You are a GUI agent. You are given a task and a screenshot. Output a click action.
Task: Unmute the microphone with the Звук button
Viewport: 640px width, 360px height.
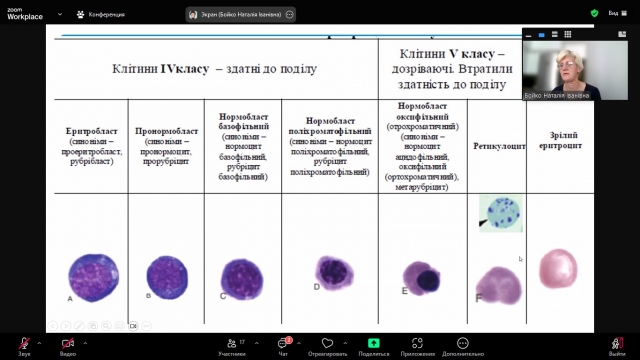coord(24,347)
